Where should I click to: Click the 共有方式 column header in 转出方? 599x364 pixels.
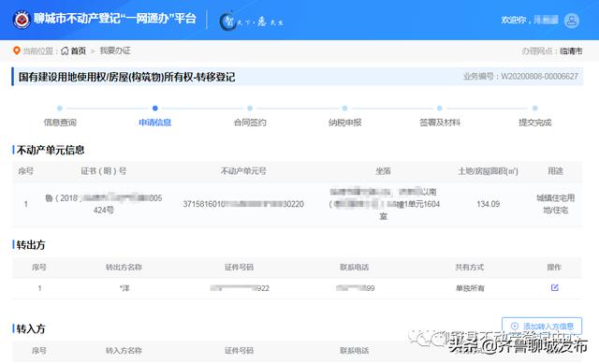point(470,267)
